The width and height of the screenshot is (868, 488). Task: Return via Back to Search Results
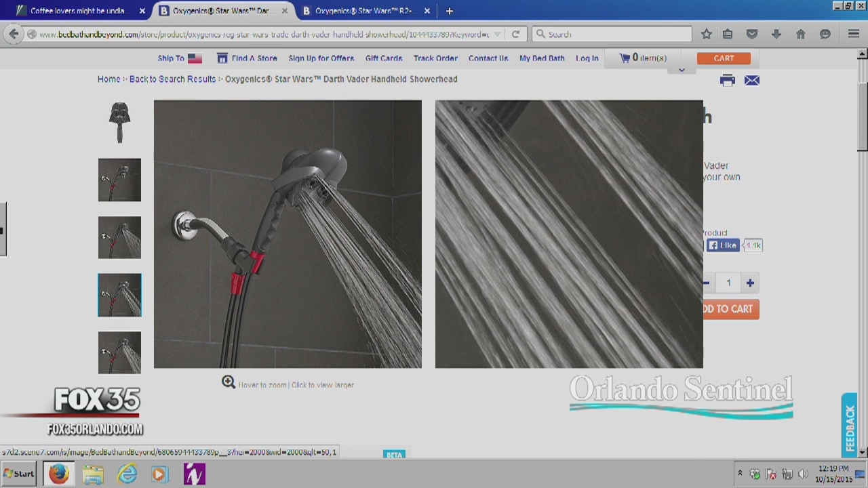click(172, 79)
